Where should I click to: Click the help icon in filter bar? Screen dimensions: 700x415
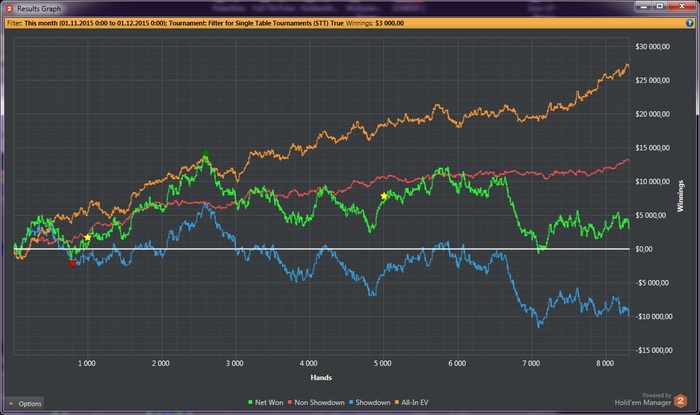(x=690, y=23)
